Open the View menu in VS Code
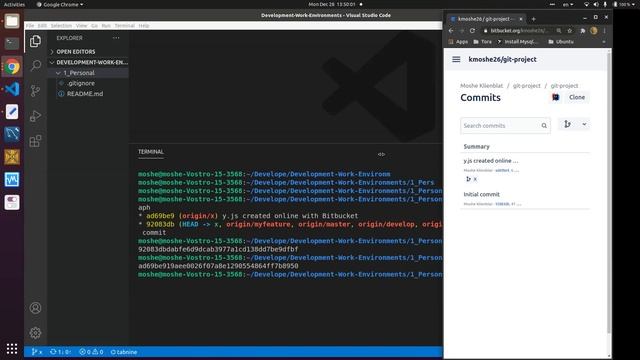Screen dimensions: 640x360 click(82, 25)
